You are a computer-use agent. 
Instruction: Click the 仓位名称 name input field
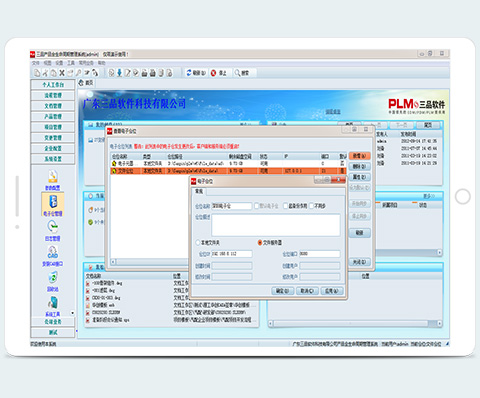pos(232,206)
